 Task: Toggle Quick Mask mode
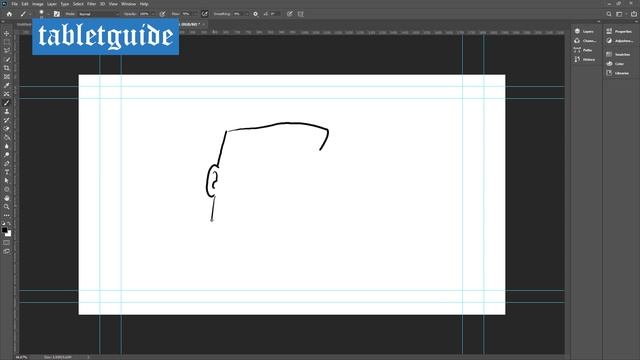pyautogui.click(x=7, y=242)
